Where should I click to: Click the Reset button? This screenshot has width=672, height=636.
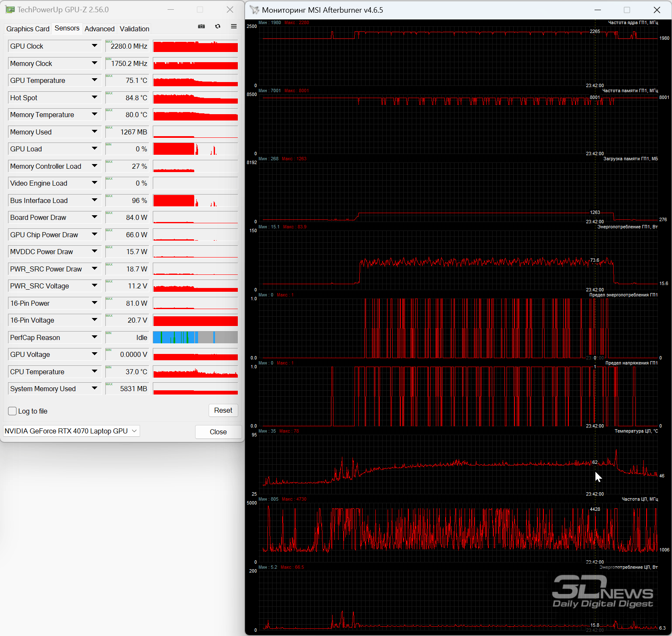(223, 410)
